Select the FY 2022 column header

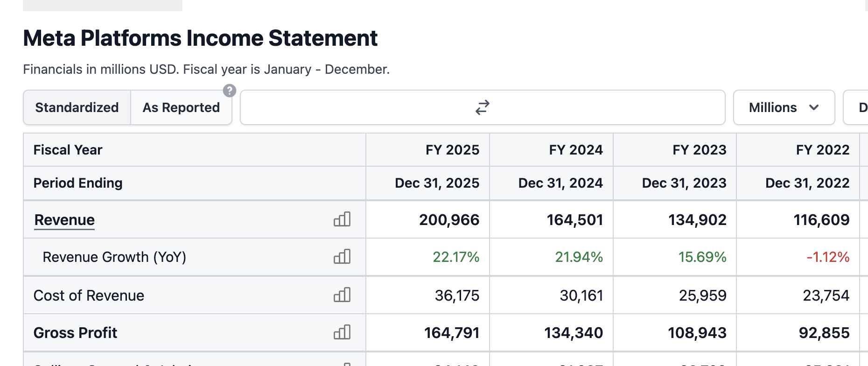pos(823,150)
